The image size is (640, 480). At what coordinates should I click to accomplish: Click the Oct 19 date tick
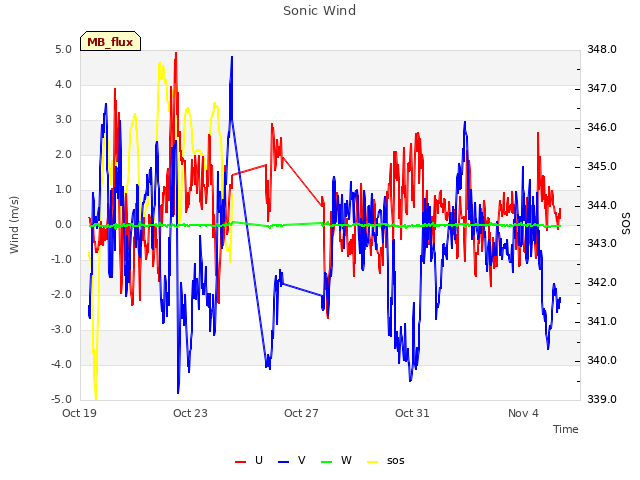pos(79,413)
